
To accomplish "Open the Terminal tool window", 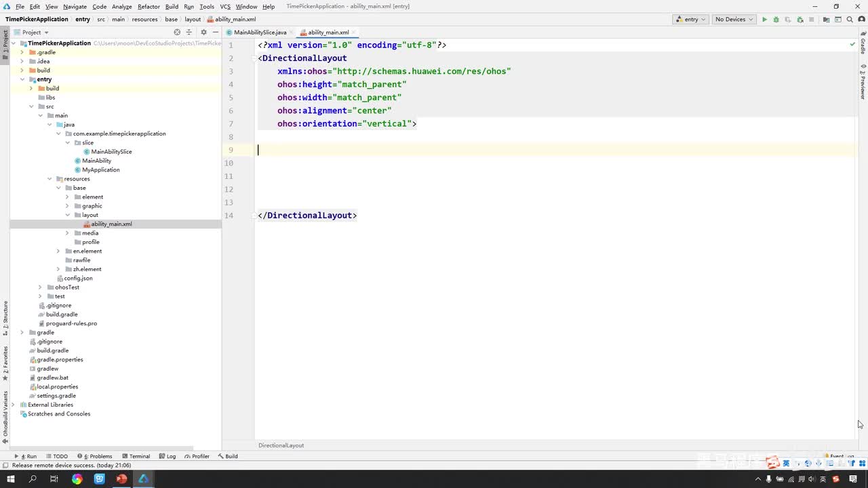I will (x=136, y=456).
